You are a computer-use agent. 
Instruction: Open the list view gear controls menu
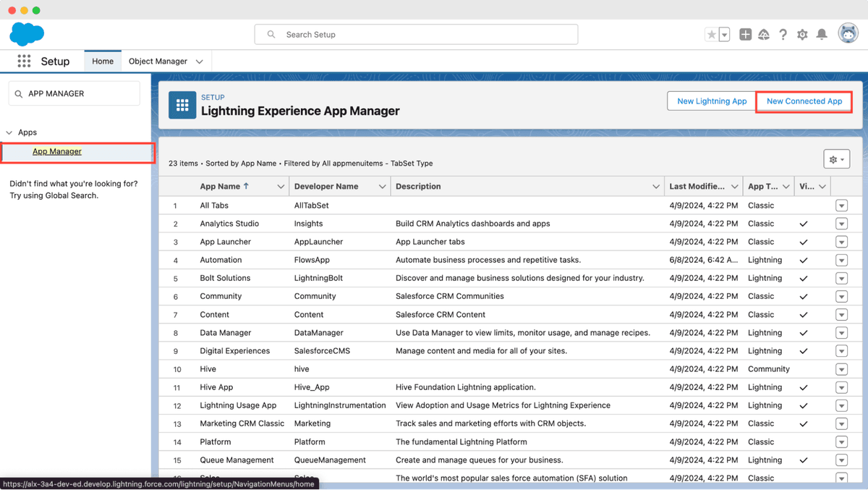pos(836,159)
